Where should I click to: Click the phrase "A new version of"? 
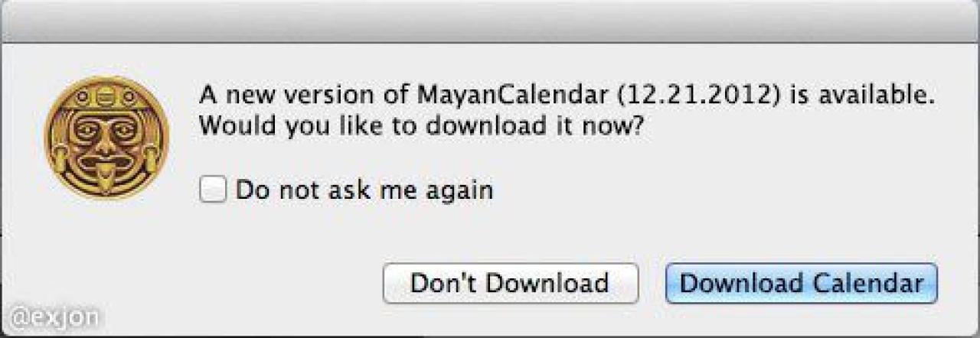pos(304,96)
